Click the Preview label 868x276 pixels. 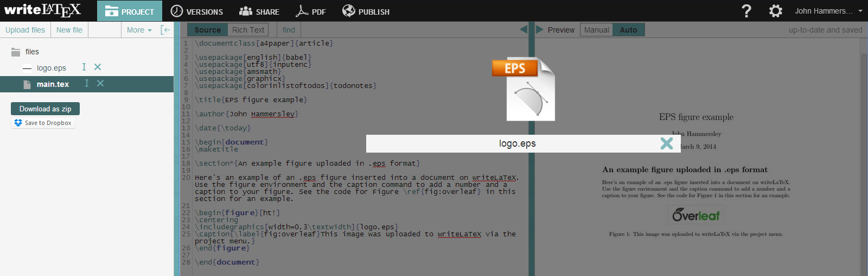point(561,30)
